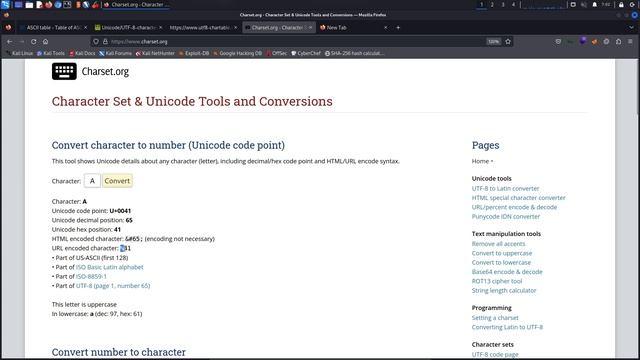The width and height of the screenshot is (640, 360).
Task: Open URL/percent encode & decode link
Action: pos(514,207)
